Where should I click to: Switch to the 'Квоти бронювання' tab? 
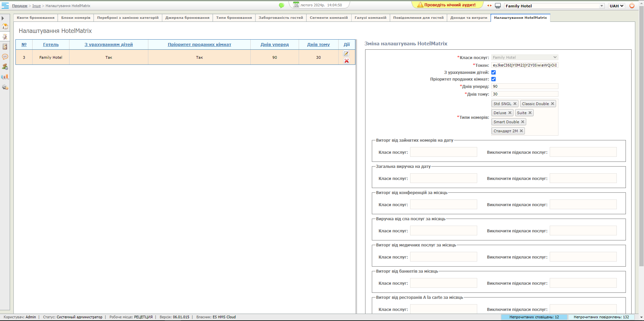tap(36, 18)
